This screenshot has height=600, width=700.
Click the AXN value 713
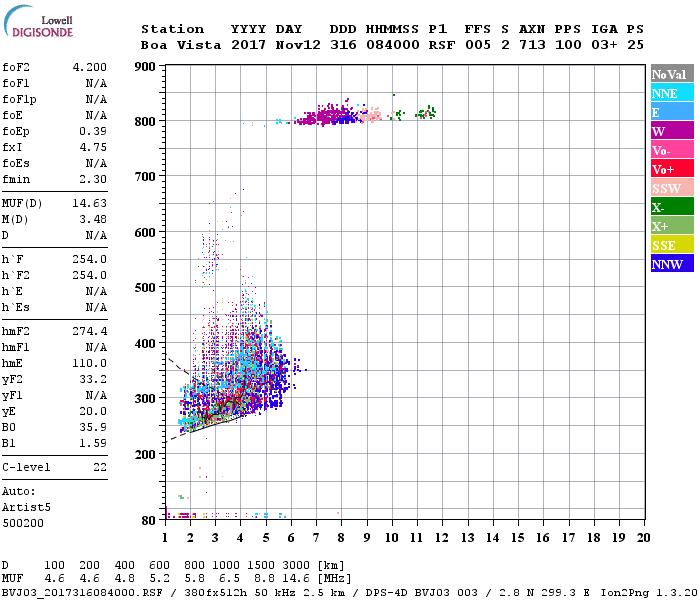(532, 45)
